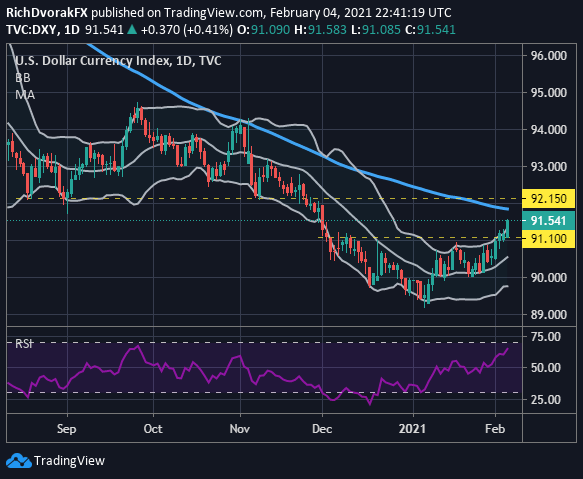Image resolution: width=583 pixels, height=479 pixels.
Task: Click the Feb date label on time axis
Action: [x=495, y=429]
